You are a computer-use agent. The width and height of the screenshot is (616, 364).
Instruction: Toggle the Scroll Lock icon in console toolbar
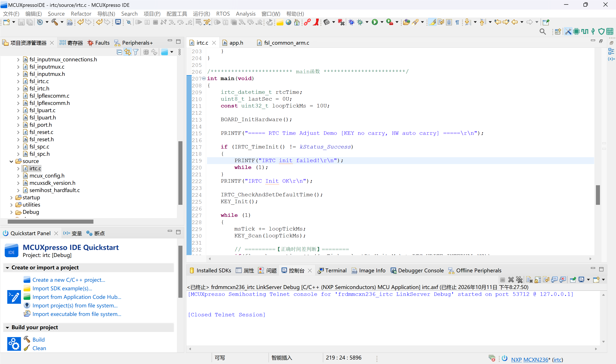(x=538, y=280)
